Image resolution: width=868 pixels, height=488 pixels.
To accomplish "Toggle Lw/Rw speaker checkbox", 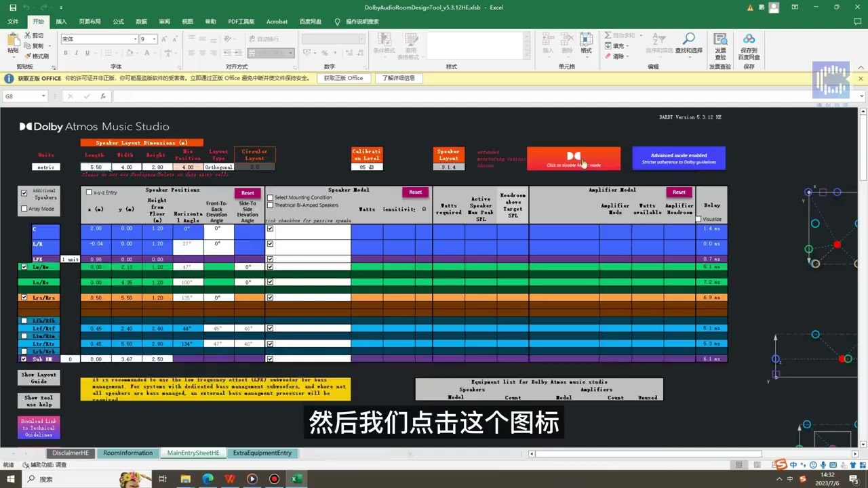I will 24,267.
